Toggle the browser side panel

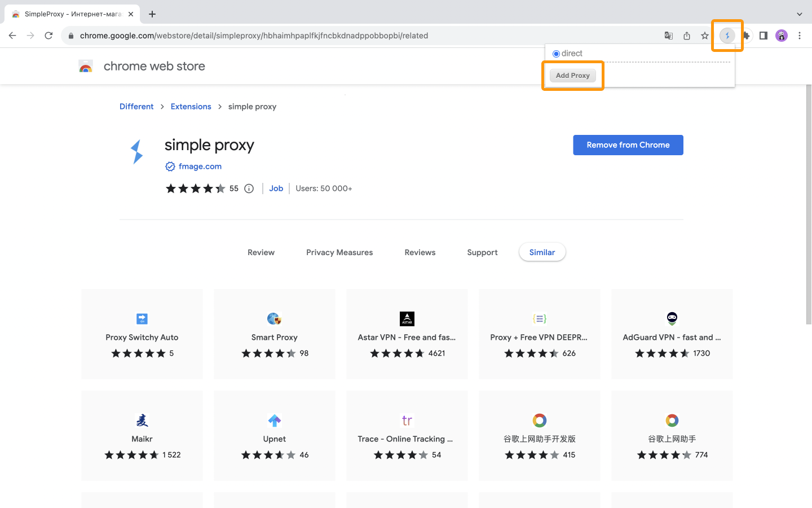click(x=764, y=36)
